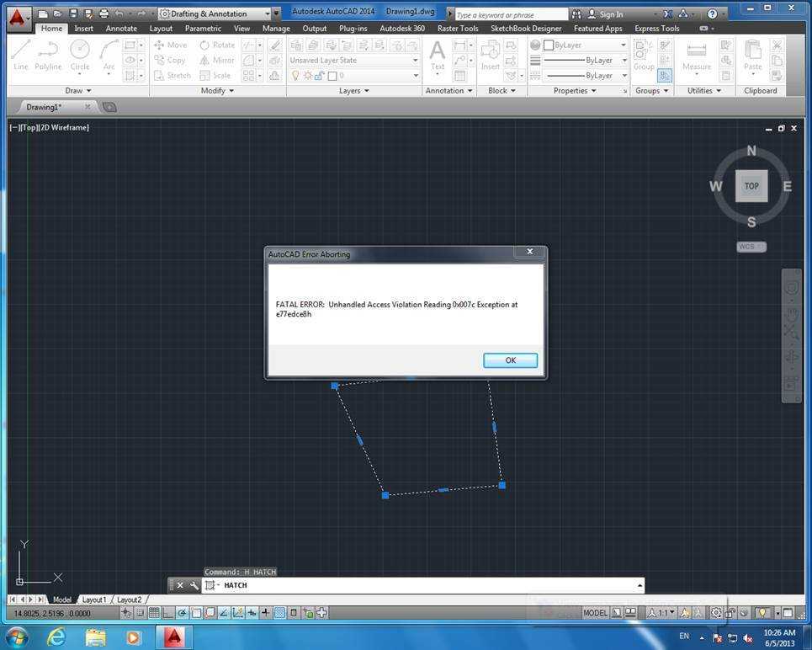Click the Move command button
Screen dimensions: 812x650
(x=170, y=45)
